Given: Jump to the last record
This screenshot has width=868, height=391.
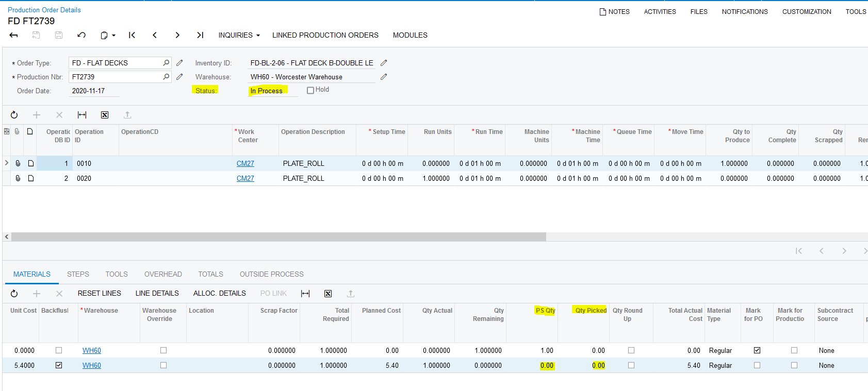Looking at the screenshot, I should 200,35.
